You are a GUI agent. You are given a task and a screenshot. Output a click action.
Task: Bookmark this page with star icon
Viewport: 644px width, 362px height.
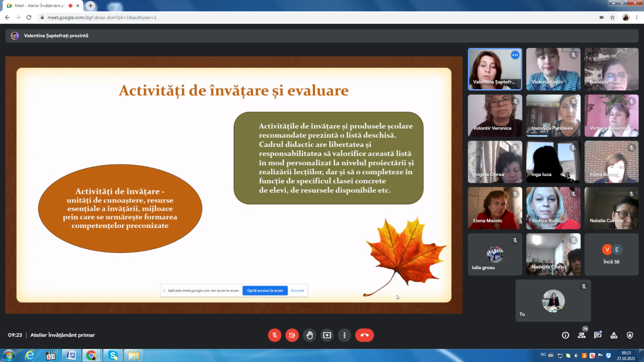pyautogui.click(x=612, y=18)
